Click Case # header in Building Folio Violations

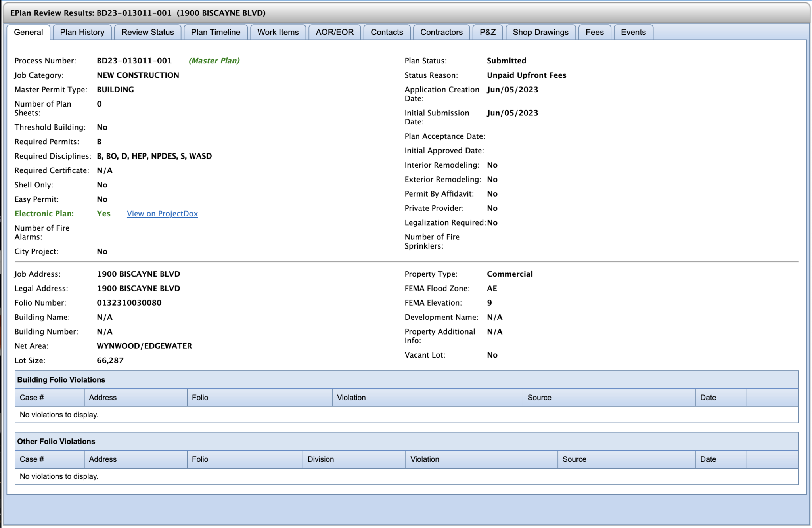[32, 398]
